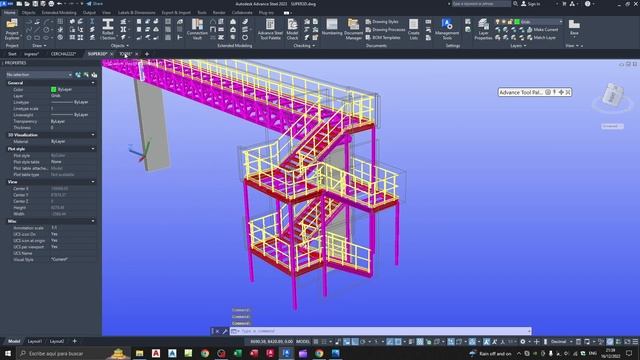Open the workspace switching gear on status bar

[523, 342]
